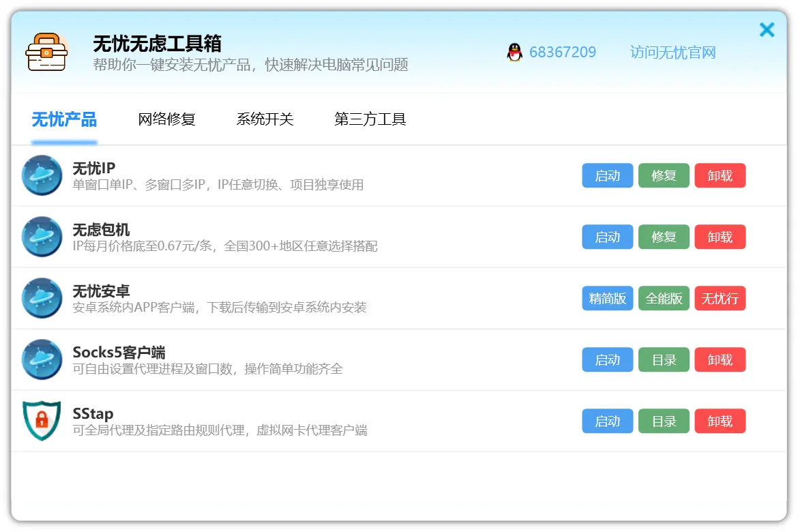The width and height of the screenshot is (798, 532).
Task: Click the 无忧IP planet icon
Action: point(42,175)
